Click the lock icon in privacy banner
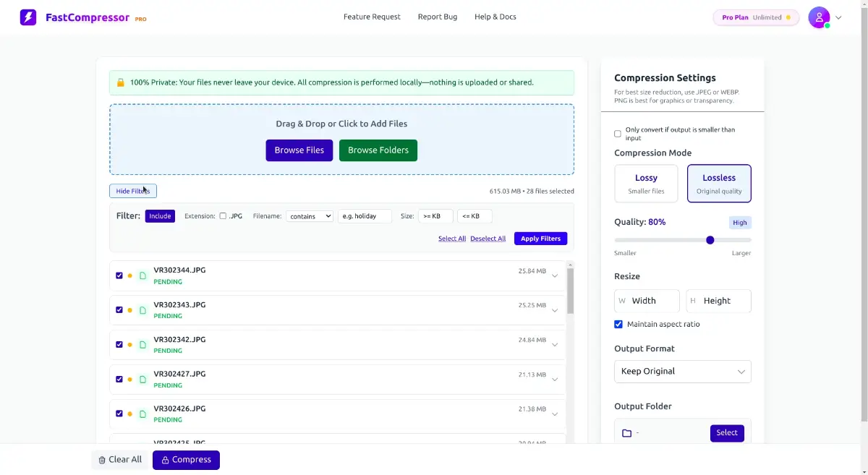The image size is (868, 475). (121, 83)
